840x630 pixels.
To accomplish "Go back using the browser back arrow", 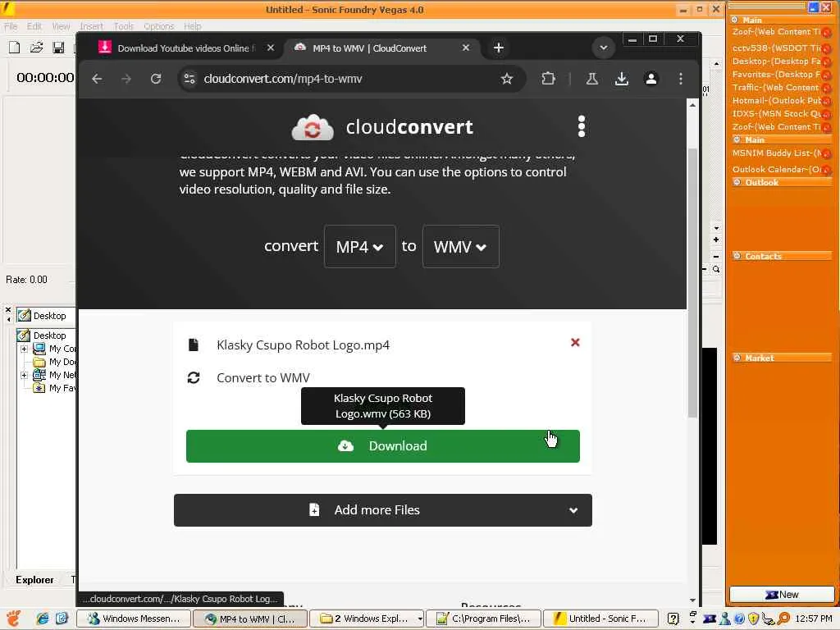I will tap(97, 79).
